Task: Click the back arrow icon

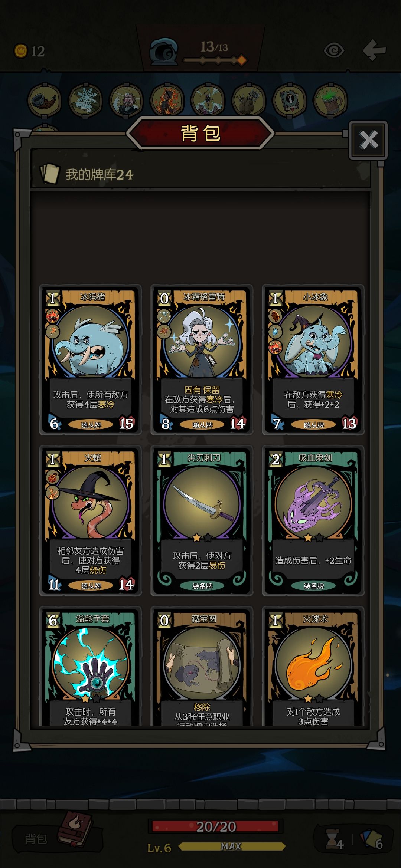Action: (x=374, y=50)
